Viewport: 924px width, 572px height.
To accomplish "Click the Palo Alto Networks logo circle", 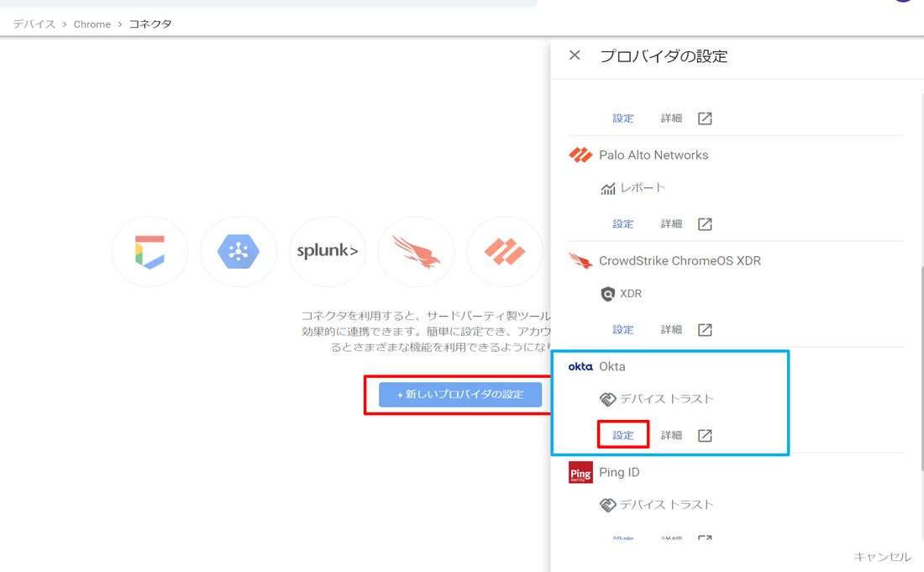I will [x=505, y=251].
